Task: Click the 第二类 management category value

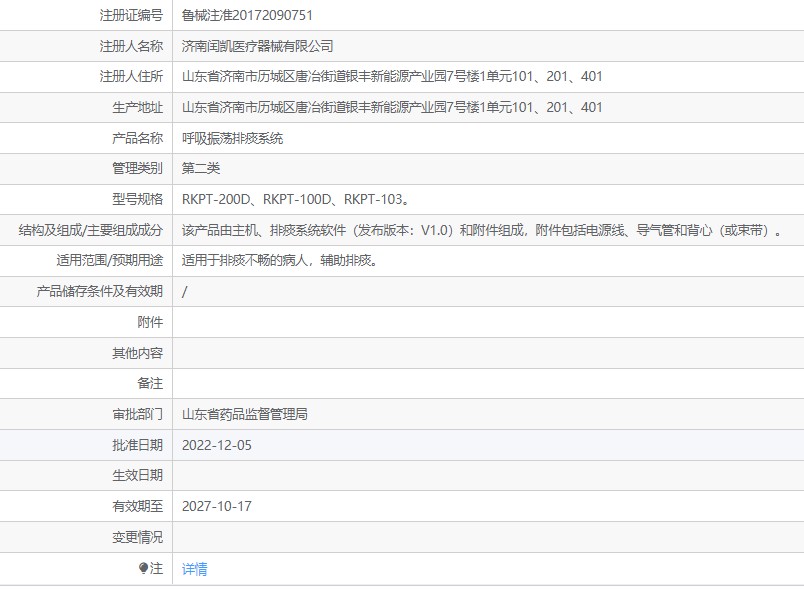Action: tap(201, 169)
